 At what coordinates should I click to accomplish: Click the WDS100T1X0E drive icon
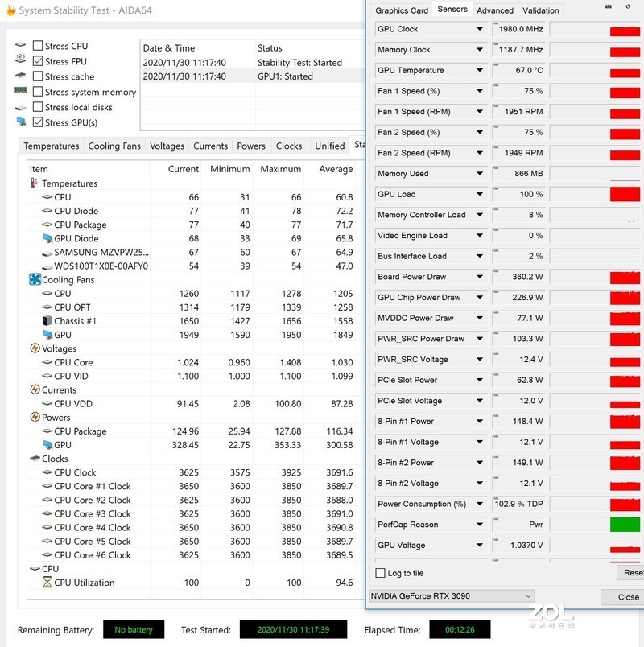tap(47, 267)
